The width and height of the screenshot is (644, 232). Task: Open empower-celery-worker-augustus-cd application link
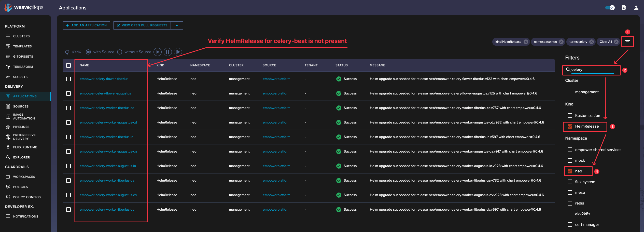pos(108,122)
